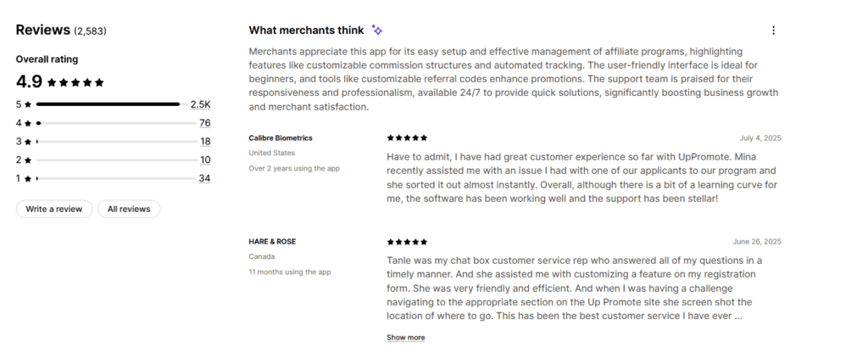Viewport: 868px width, 353px height.
Task: Open the All reviews button
Action: 129,209
